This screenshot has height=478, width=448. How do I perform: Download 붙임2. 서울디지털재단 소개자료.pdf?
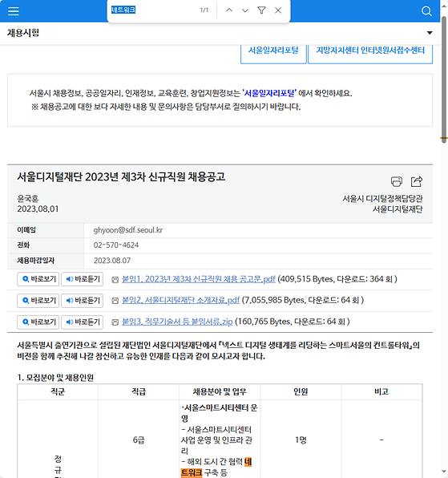click(180, 300)
